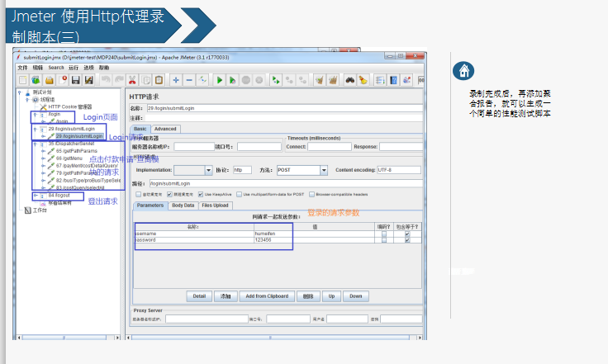Viewport: 608px width, 364px height.
Task: Click the Add from Clipboard button
Action: [267, 296]
